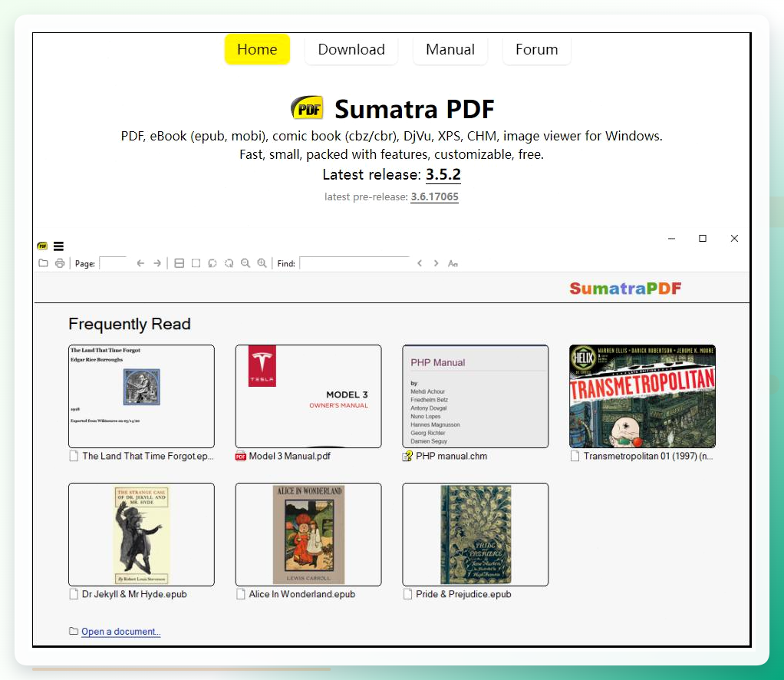Open the Dr Jekyll & Mr Hyde cover thumbnail
Image resolution: width=784 pixels, height=680 pixels.
pyautogui.click(x=141, y=534)
